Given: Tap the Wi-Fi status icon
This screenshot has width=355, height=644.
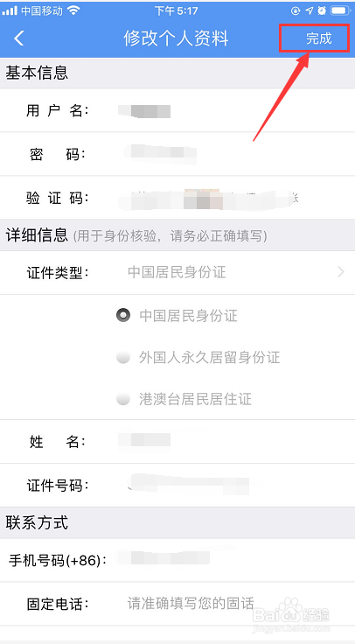Looking at the screenshot, I should 73,10.
